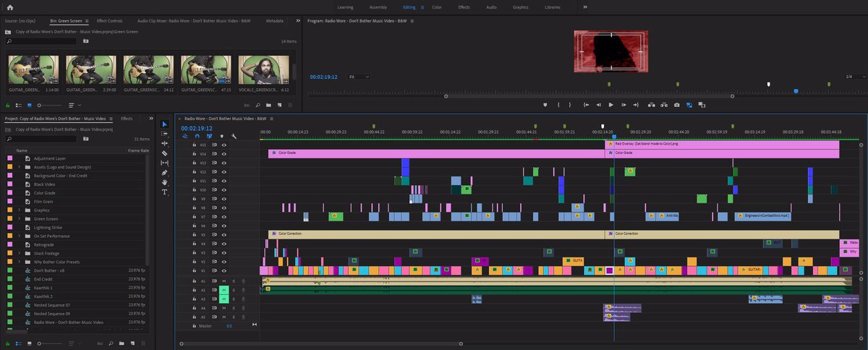Click New Bin icon in Project panel
868x350 pixels.
click(122, 342)
